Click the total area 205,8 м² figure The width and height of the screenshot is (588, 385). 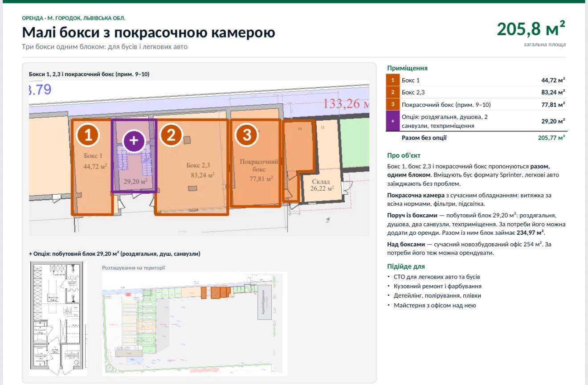coord(531,29)
